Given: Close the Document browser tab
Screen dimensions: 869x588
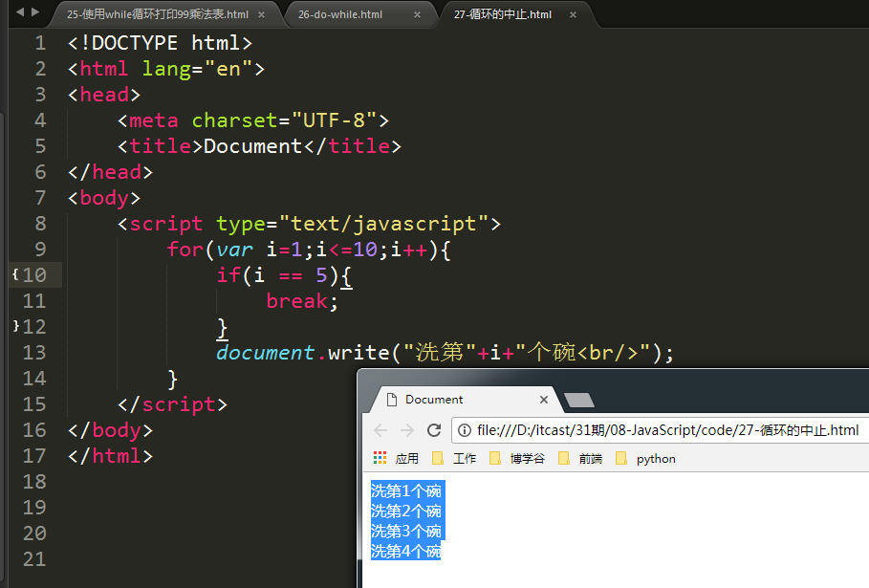Looking at the screenshot, I should click(x=544, y=400).
